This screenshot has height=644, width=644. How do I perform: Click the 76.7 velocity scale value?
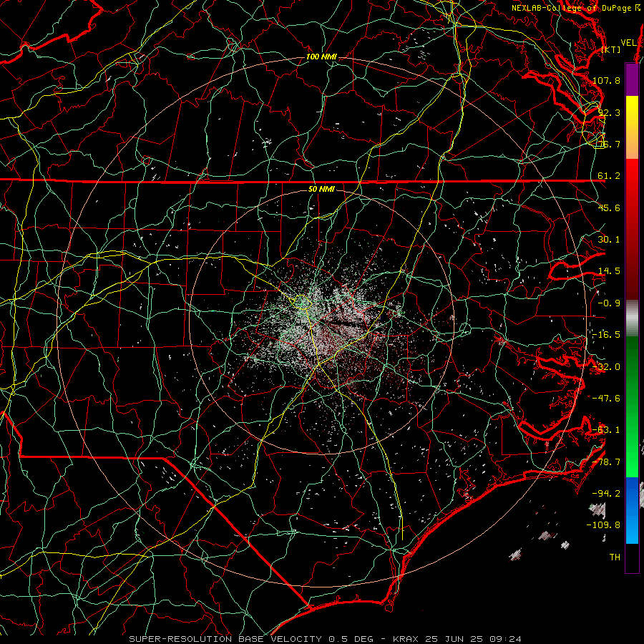(x=609, y=144)
